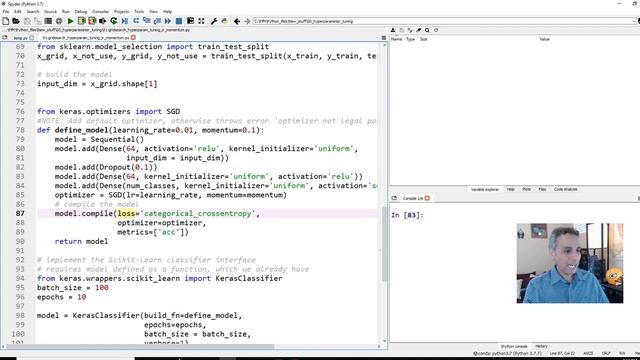
Task: Open the Help menu
Action: point(167,11)
